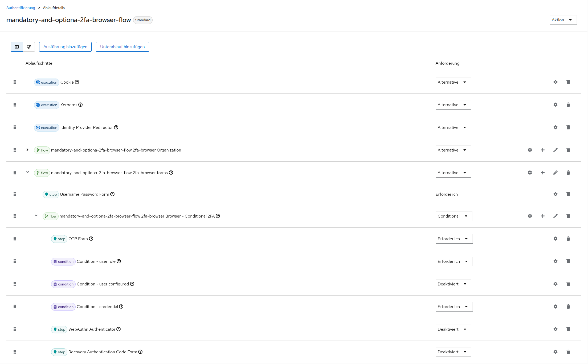This screenshot has width=588, height=364.
Task: Go to Authentifizierung breadcrumb link
Action: [21, 8]
